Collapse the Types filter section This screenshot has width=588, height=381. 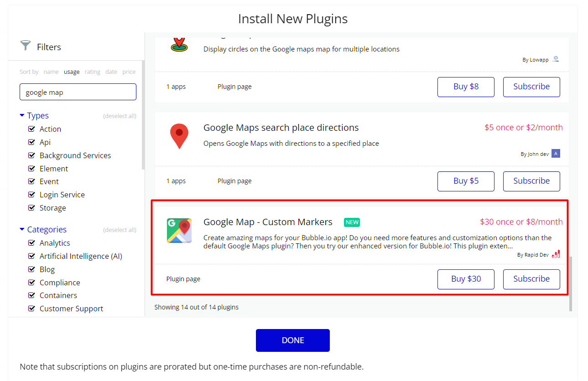[x=22, y=116]
